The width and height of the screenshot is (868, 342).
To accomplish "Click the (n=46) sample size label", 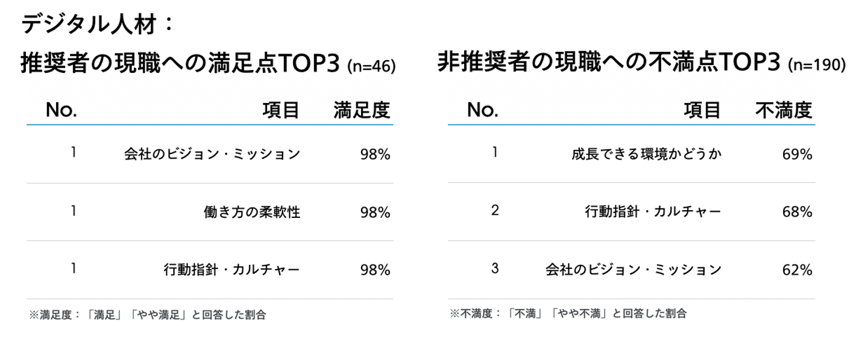I will pyautogui.click(x=371, y=65).
